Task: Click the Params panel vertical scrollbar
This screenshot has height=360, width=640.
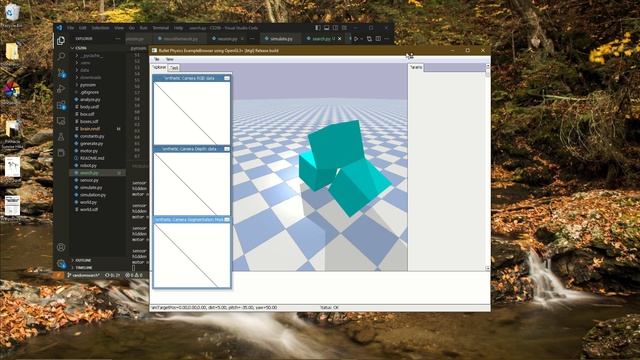Action: click(487, 167)
